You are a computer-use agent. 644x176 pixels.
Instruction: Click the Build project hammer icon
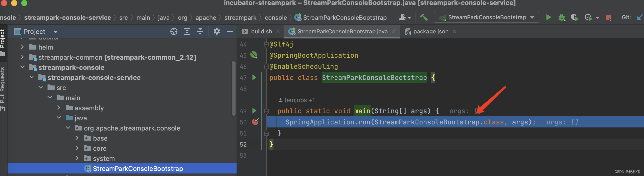click(x=424, y=17)
